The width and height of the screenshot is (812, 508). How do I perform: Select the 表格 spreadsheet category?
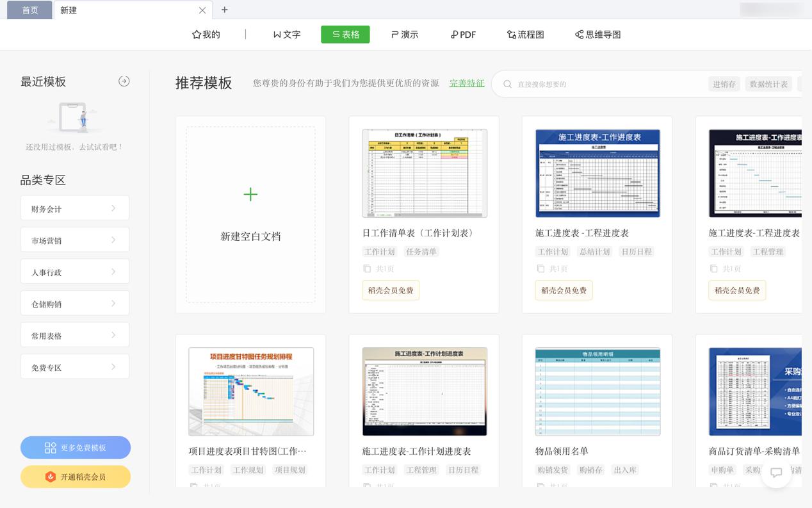[345, 35]
